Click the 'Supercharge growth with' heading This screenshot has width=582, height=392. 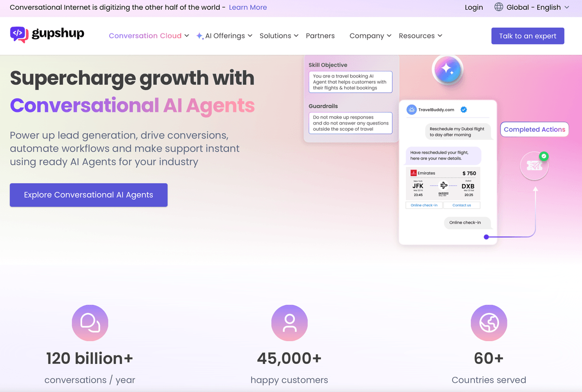coord(132,78)
